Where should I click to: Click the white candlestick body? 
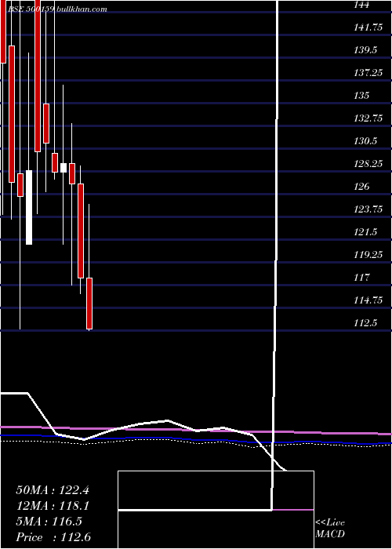coord(29,207)
